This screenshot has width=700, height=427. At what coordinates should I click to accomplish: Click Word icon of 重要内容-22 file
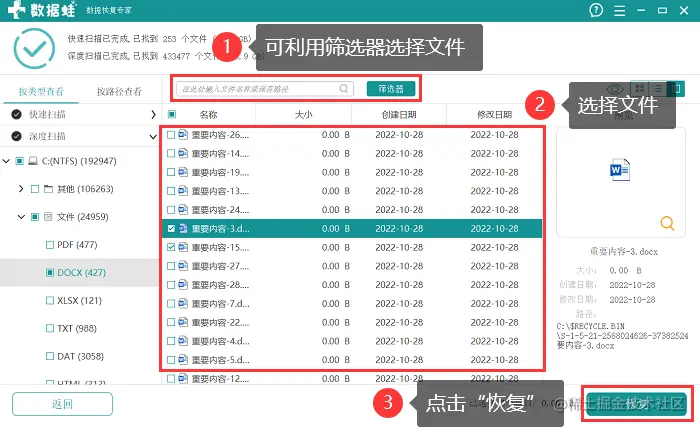[183, 322]
